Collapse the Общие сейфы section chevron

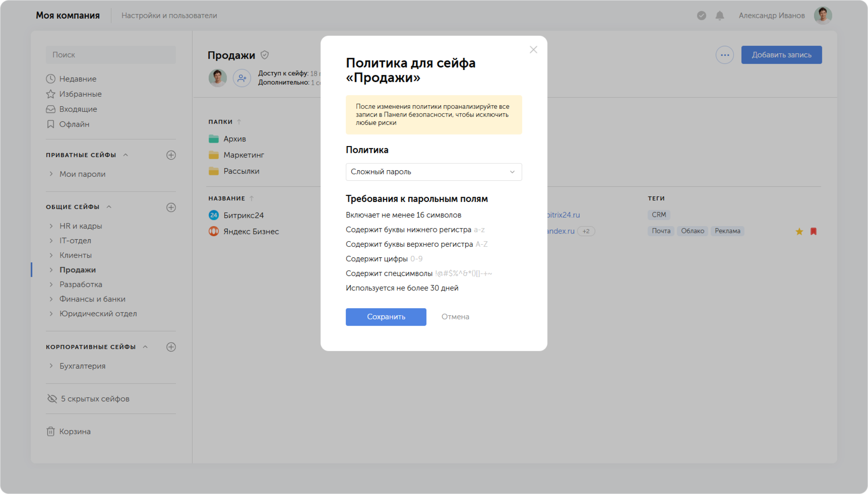[109, 207]
